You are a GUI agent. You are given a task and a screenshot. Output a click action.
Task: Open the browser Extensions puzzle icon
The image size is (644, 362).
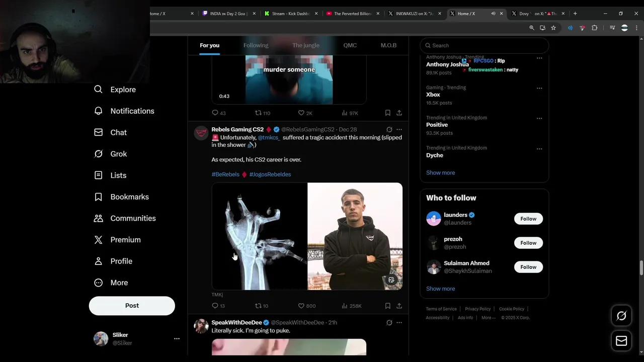594,28
